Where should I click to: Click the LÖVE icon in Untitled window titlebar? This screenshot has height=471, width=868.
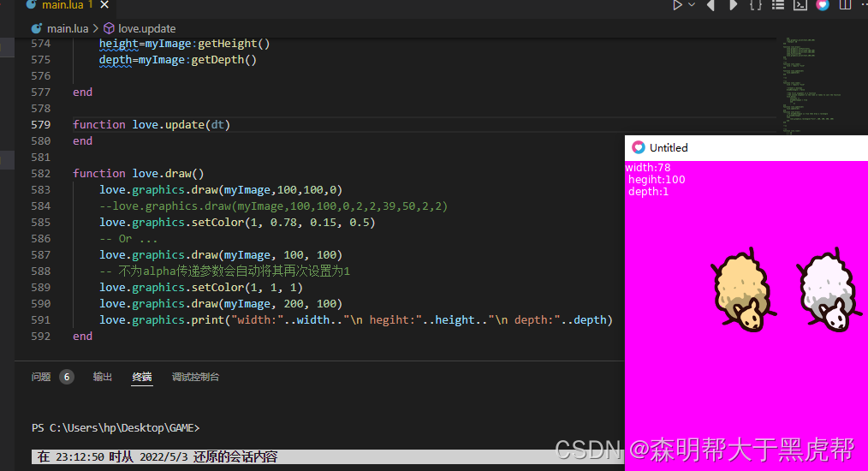pyautogui.click(x=639, y=147)
